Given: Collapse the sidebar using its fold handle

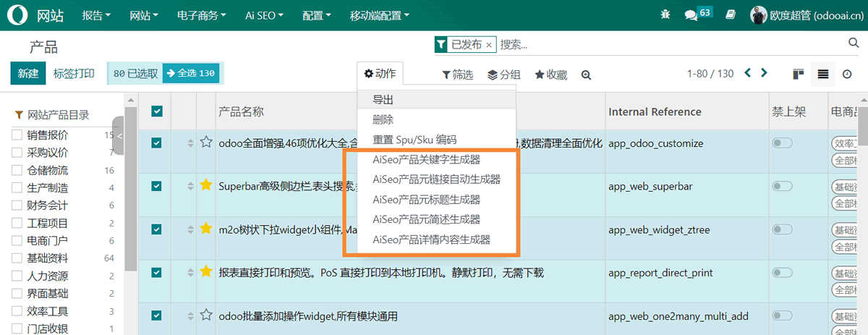Looking at the screenshot, I should pos(119,135).
